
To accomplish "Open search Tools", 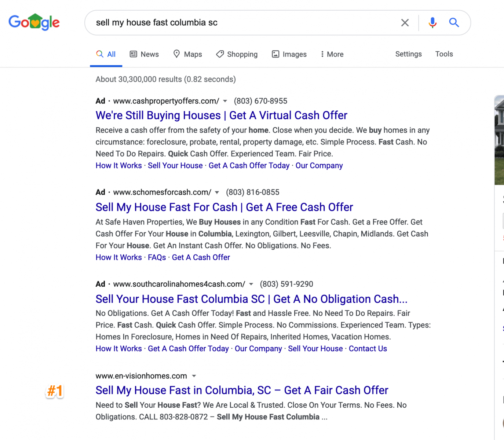I will coord(444,54).
